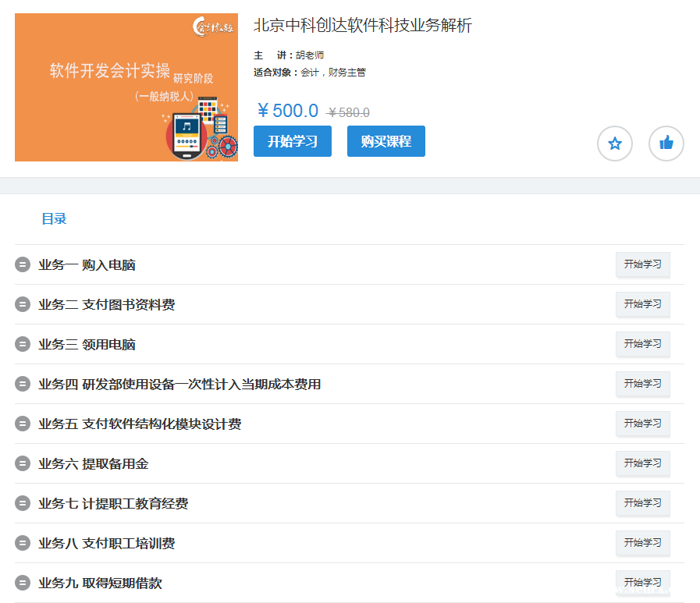Select the 业务一 购入电脑 lesson title
Screen dimensions: 700x603
[87, 265]
